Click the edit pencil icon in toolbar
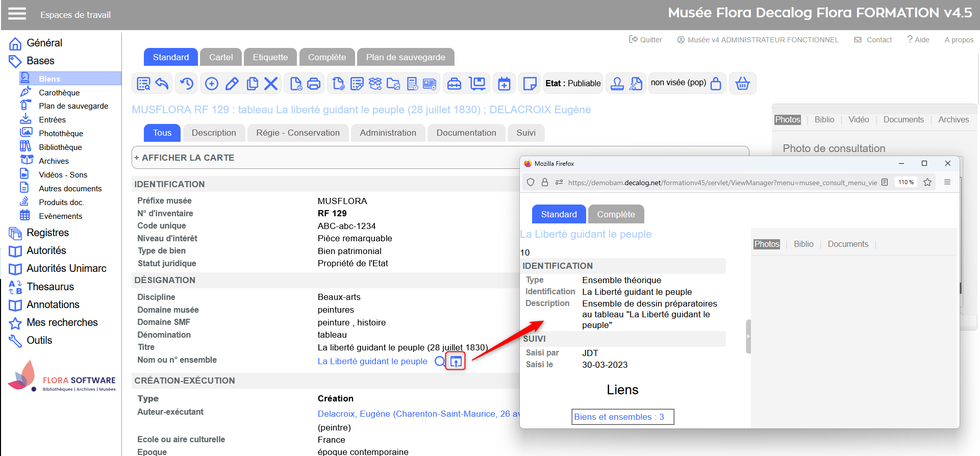The height and width of the screenshot is (456, 980). pos(232,84)
